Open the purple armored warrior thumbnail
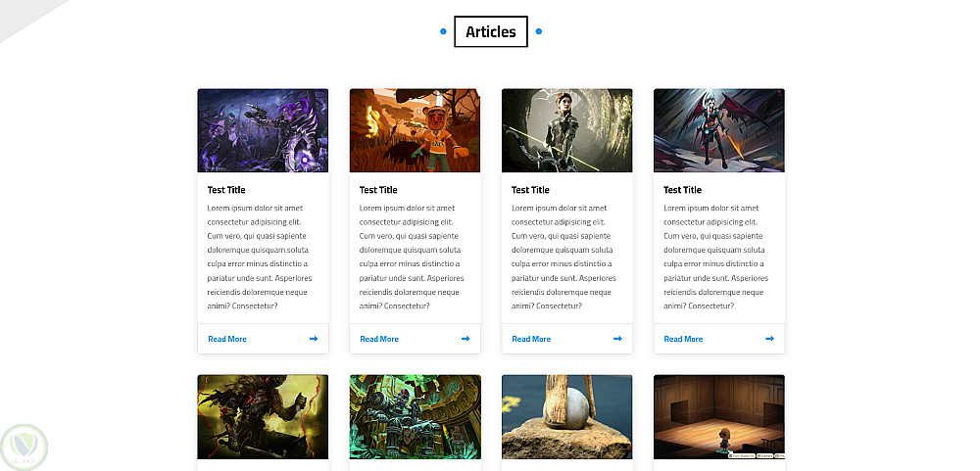This screenshot has height=471, width=980. tap(263, 130)
